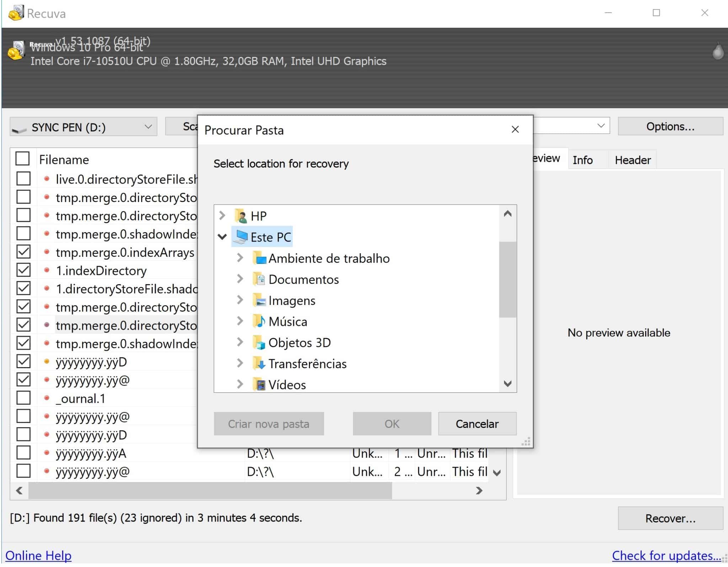
Task: Click file list scroll-left arrow
Action: click(x=20, y=491)
